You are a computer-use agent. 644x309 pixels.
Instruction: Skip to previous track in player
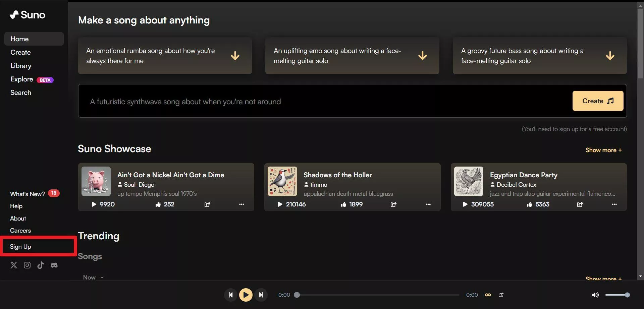click(x=230, y=295)
